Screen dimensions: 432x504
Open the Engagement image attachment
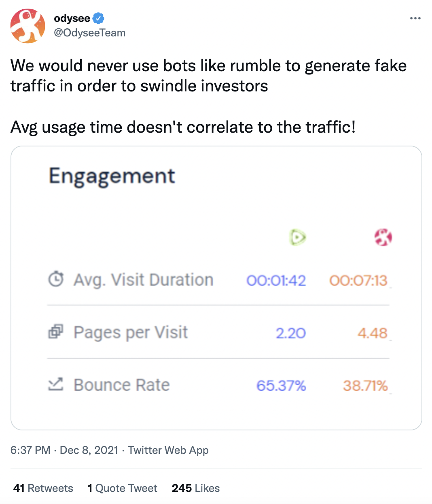(x=216, y=288)
